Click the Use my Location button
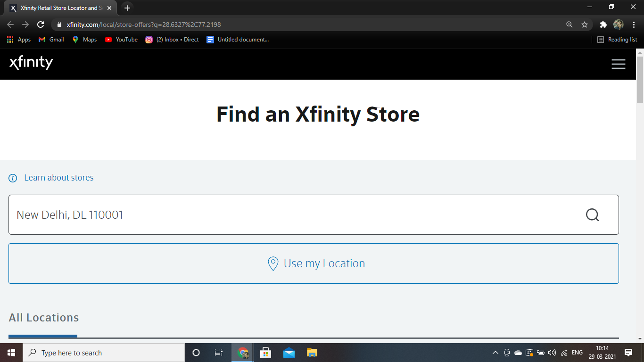This screenshot has width=644, height=362. coord(314,263)
